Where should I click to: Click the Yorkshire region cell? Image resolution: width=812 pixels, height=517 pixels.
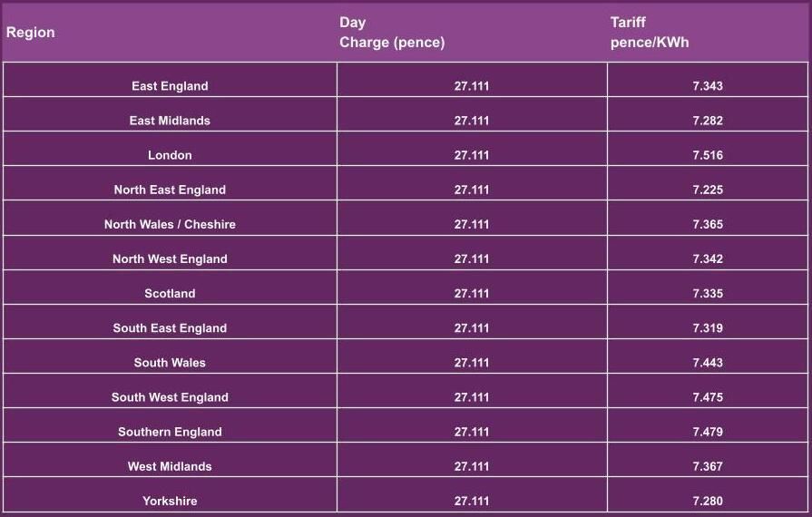(170, 501)
